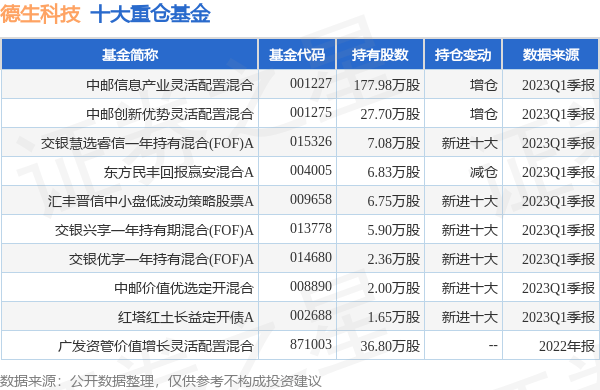Click 新进十大 in the 015326 row
This screenshot has height=390, width=600.
470,143
